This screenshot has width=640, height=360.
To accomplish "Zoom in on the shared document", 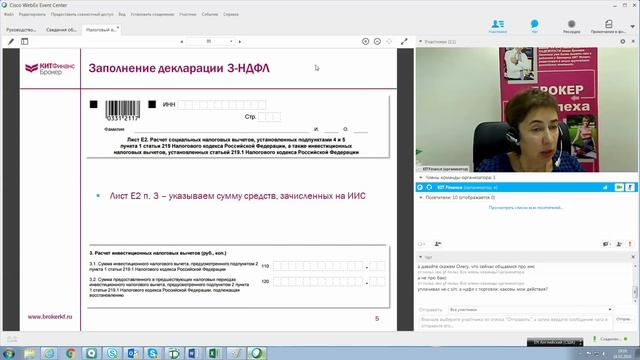I will point(365,41).
